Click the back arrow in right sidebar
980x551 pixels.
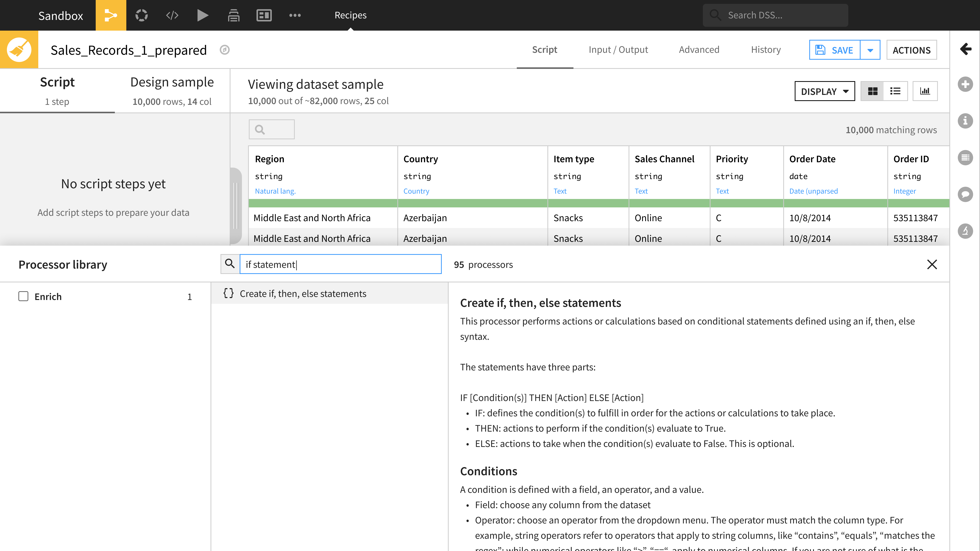(965, 49)
